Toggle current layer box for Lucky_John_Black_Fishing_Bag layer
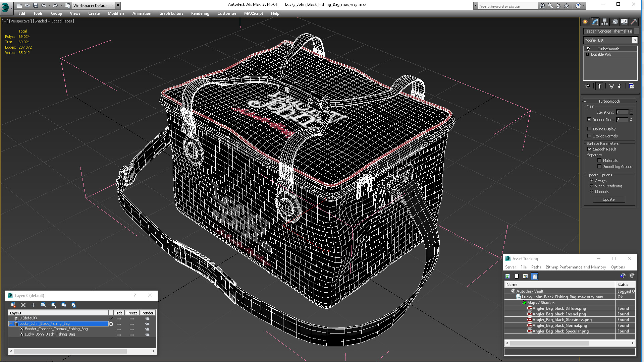Image resolution: width=644 pixels, height=362 pixels. [x=111, y=324]
